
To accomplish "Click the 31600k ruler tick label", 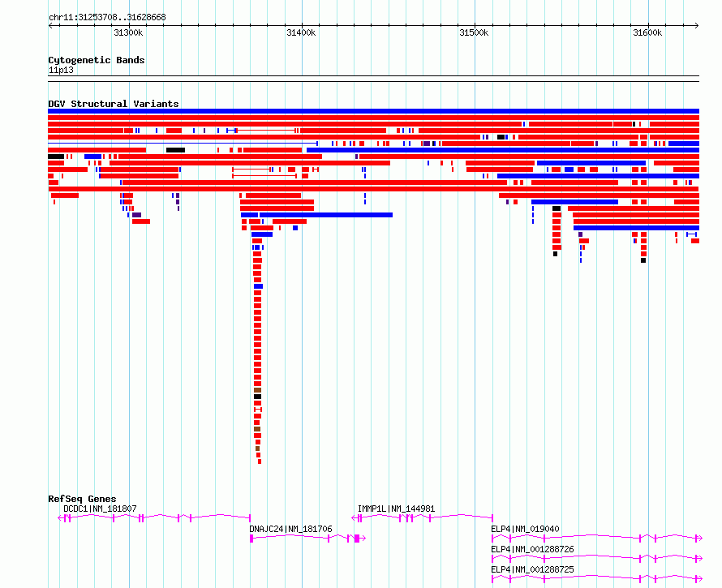I will click(x=647, y=32).
